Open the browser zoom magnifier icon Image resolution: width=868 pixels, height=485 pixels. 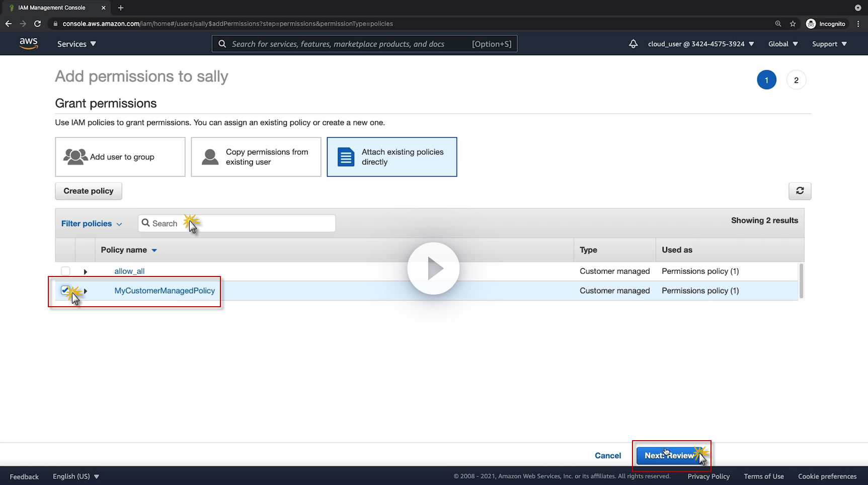tap(778, 24)
